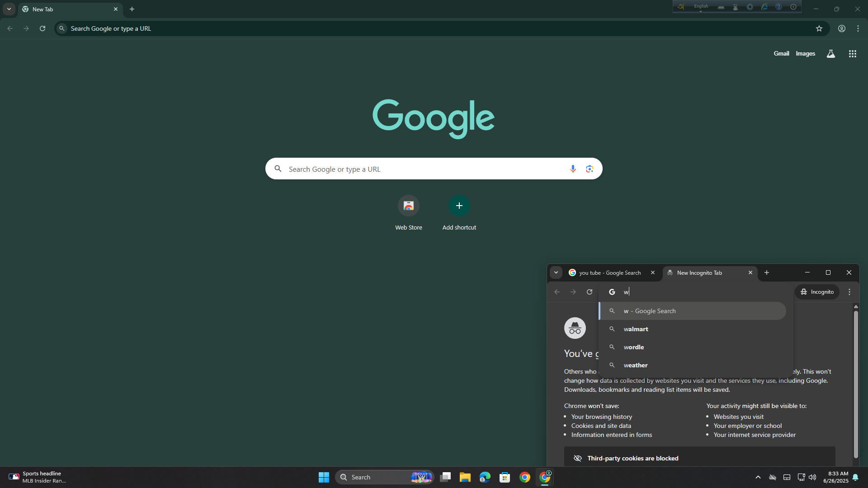Open the notification bell
The width and height of the screenshot is (868, 488).
(855, 477)
